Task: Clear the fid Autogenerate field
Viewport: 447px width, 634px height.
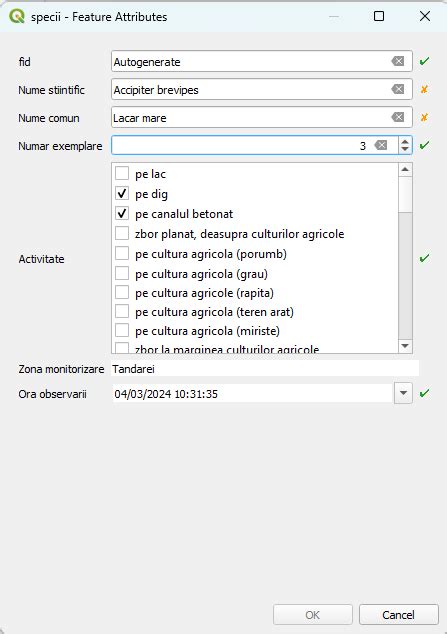Action: pyautogui.click(x=398, y=61)
